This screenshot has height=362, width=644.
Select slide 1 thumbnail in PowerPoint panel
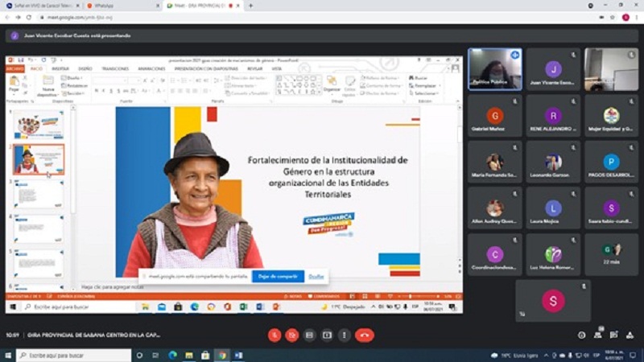tap(39, 125)
